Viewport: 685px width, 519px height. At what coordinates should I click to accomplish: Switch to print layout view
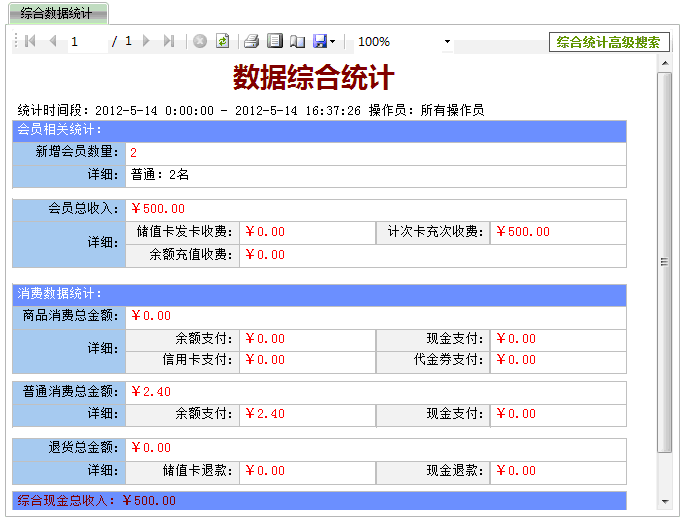pos(274,42)
